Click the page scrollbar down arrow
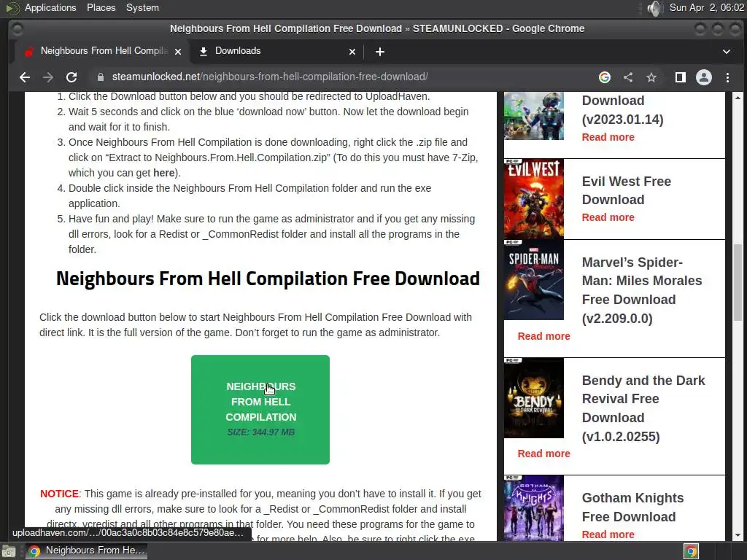 pos(738,536)
